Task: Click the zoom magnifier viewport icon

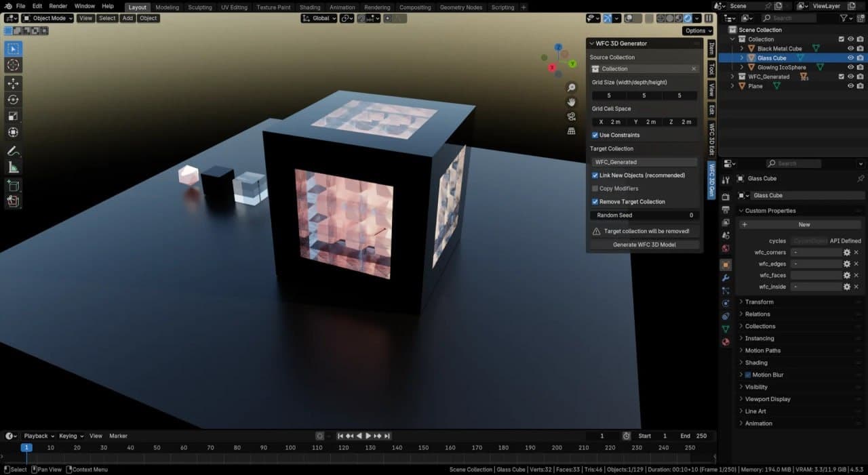Action: [x=572, y=87]
